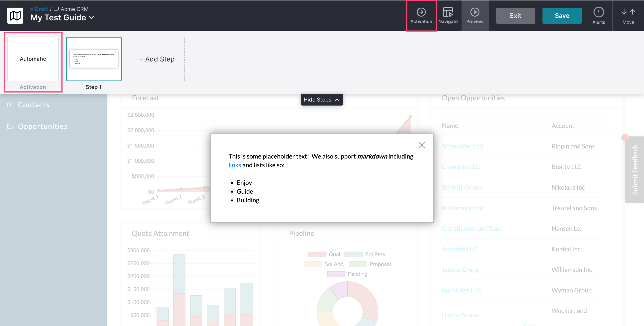Open the Submit Feedback side tab
This screenshot has height=326, width=644.
[635, 169]
